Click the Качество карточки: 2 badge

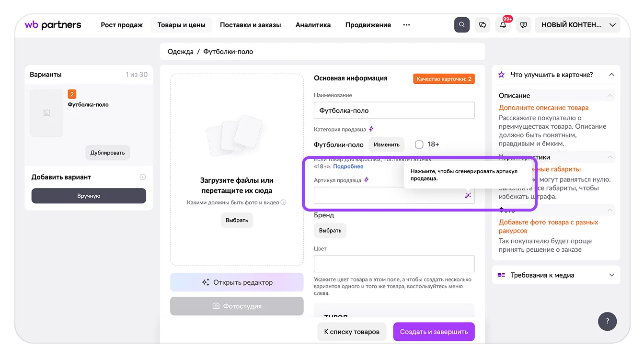coord(444,79)
